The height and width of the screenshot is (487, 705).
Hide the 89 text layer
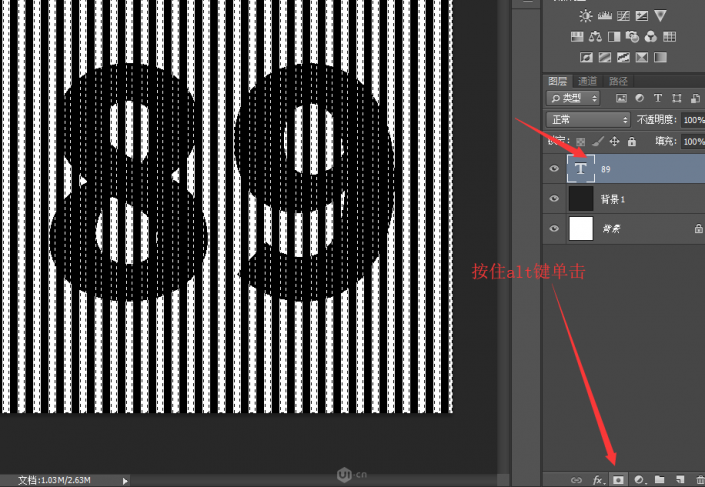(x=554, y=169)
